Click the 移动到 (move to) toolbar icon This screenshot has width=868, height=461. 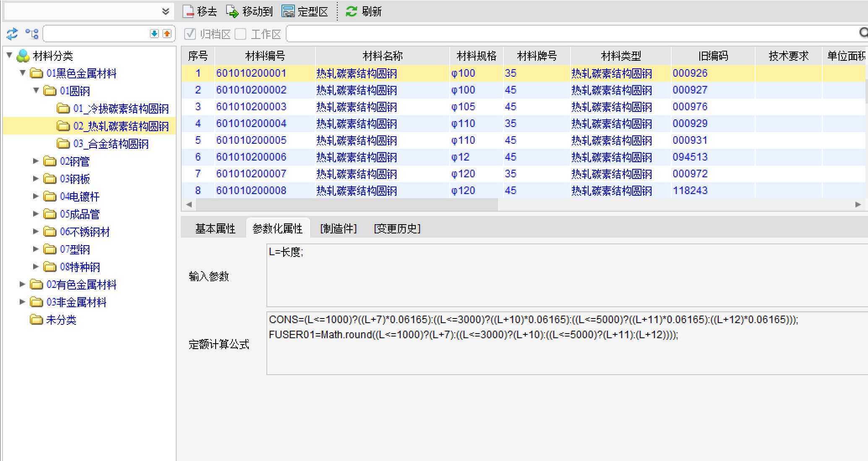(x=232, y=11)
